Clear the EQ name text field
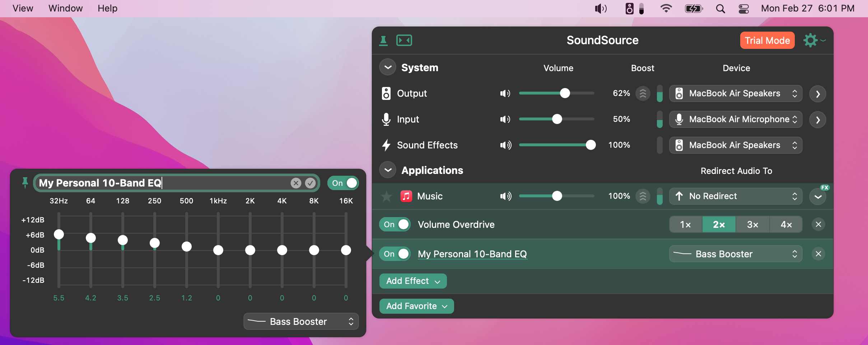Viewport: 868px width, 345px height. click(x=296, y=183)
